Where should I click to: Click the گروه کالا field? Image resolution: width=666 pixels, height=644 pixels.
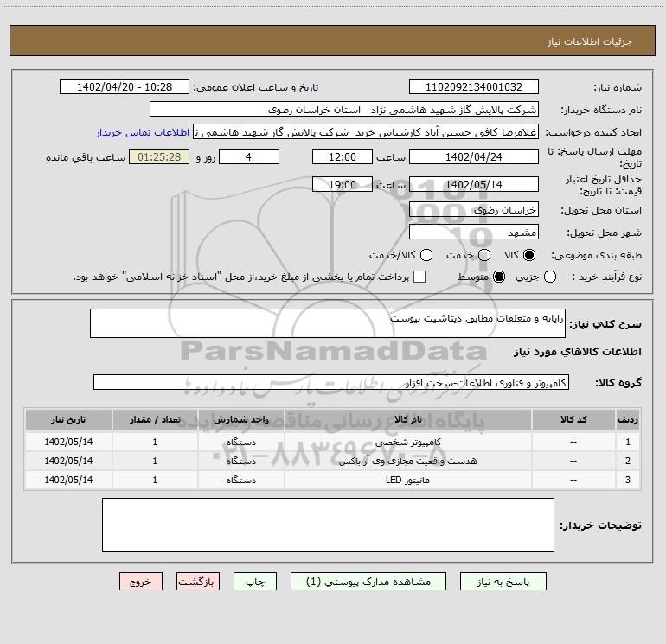(331, 382)
